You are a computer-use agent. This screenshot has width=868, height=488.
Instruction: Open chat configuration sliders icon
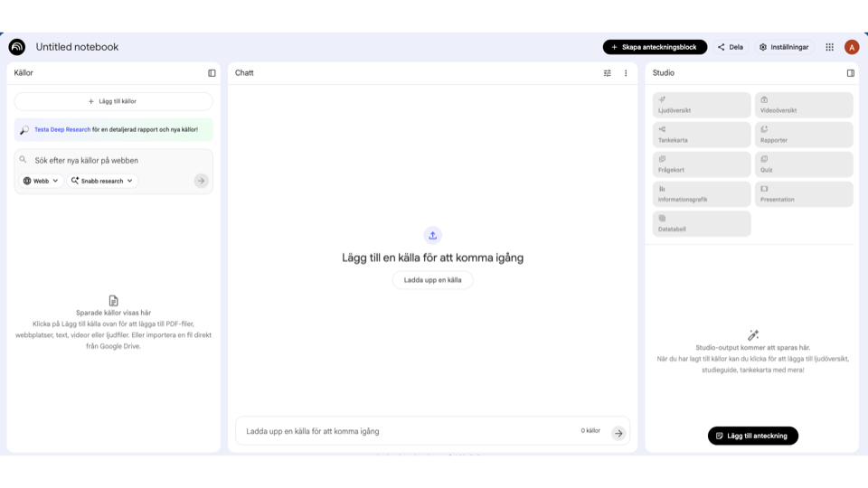tap(608, 73)
